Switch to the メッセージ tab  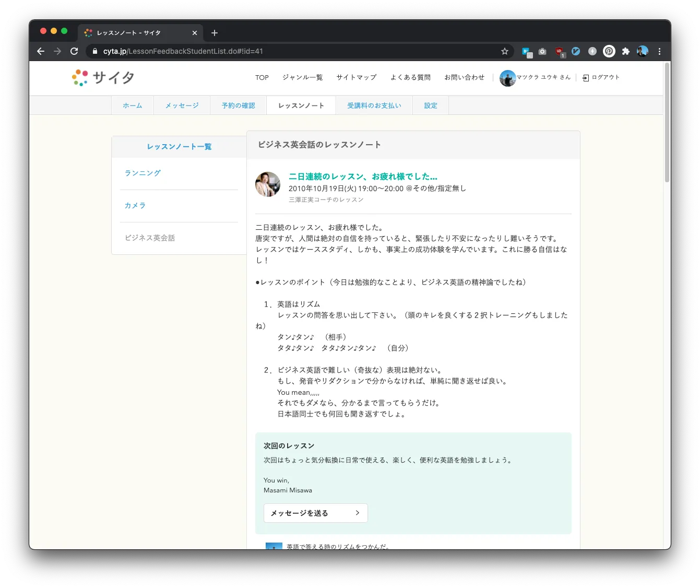click(182, 105)
